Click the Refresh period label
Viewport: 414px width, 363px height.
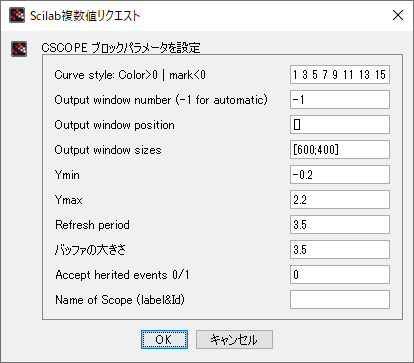click(x=92, y=225)
